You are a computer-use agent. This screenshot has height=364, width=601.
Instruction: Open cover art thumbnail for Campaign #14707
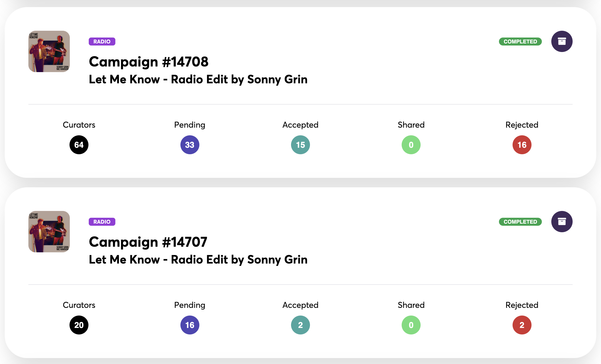point(49,232)
